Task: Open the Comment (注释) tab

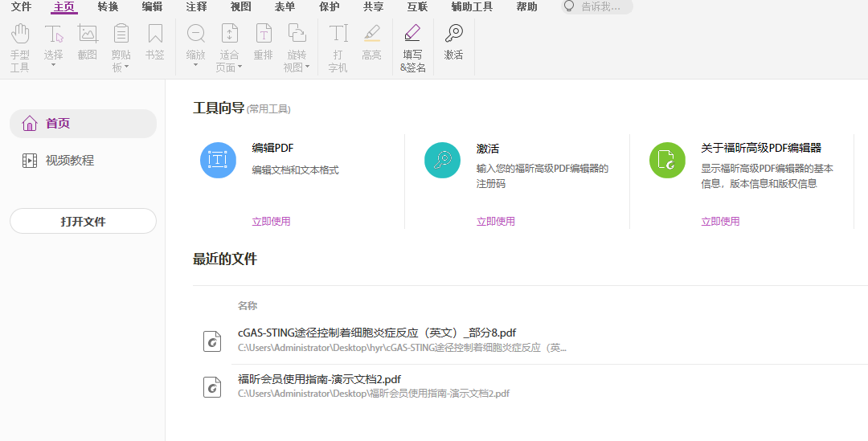Action: click(197, 7)
